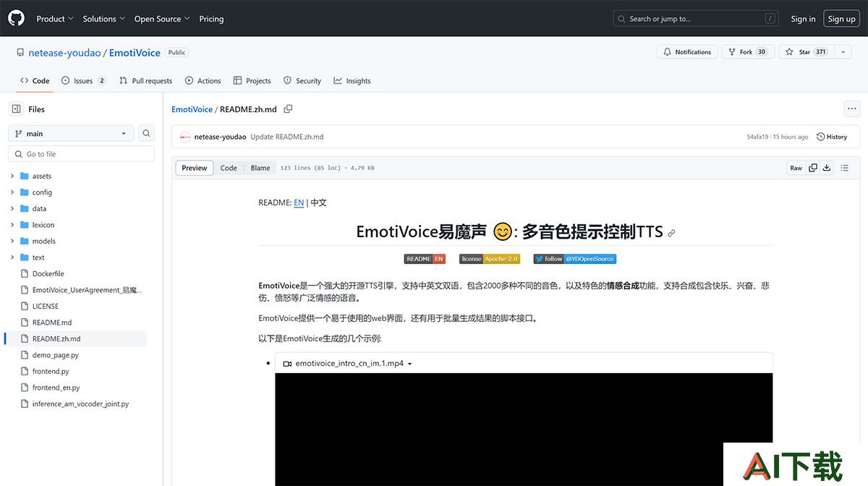Click the follow @YDOpenSource badge
868x486 pixels.
(x=575, y=259)
